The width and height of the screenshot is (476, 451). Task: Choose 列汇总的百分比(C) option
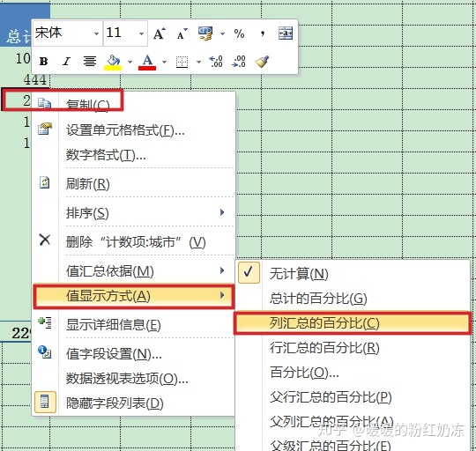[x=352, y=323]
